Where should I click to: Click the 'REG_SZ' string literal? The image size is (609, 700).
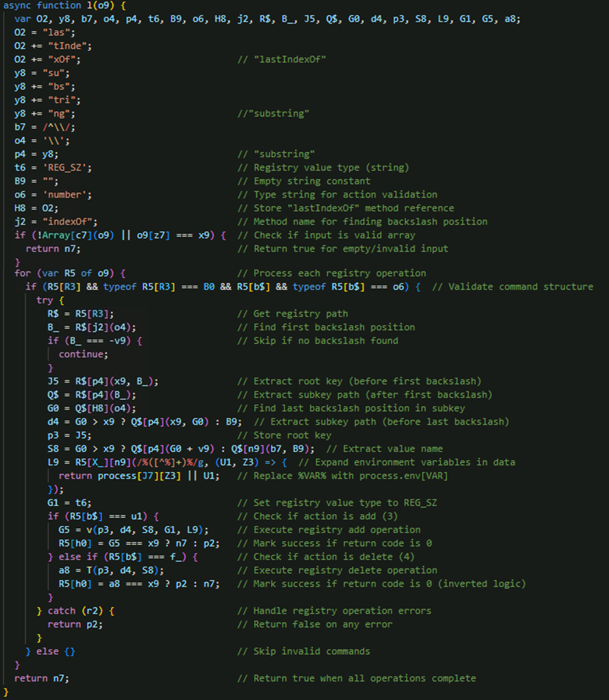pos(67,167)
